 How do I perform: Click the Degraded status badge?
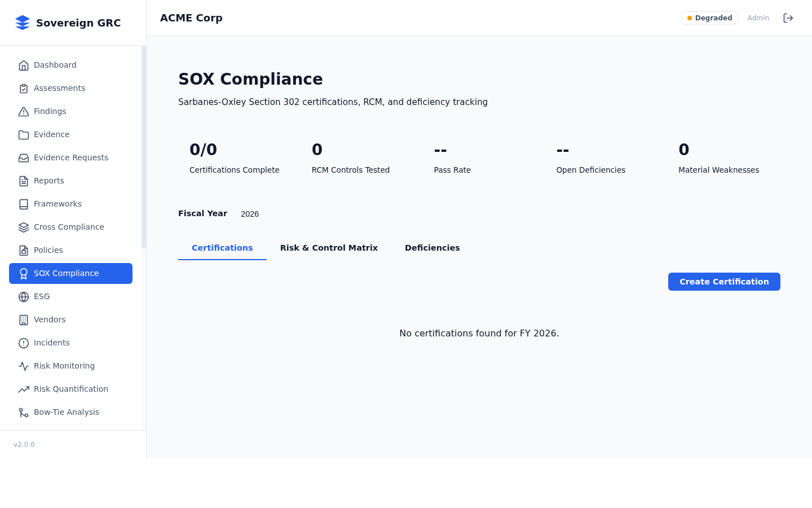tap(709, 17)
